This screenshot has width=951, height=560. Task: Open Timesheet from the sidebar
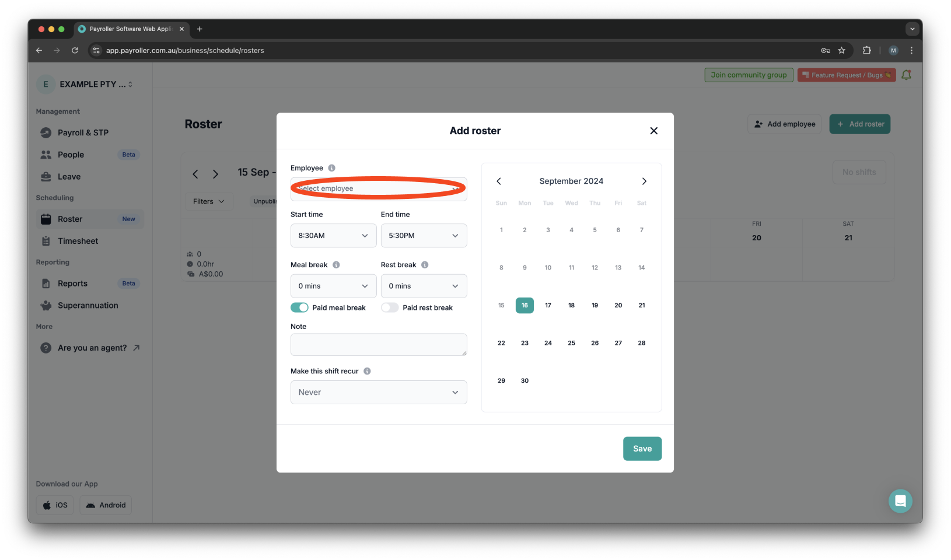89,241
